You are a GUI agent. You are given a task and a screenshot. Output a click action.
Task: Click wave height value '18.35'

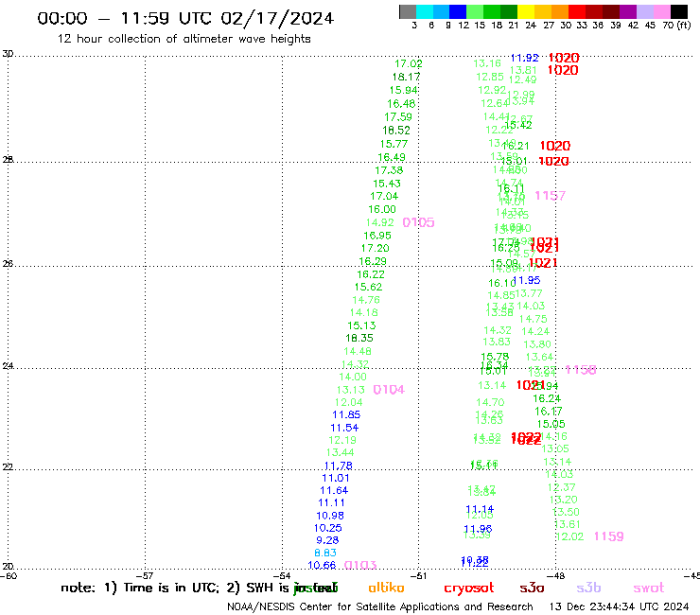pyautogui.click(x=359, y=339)
